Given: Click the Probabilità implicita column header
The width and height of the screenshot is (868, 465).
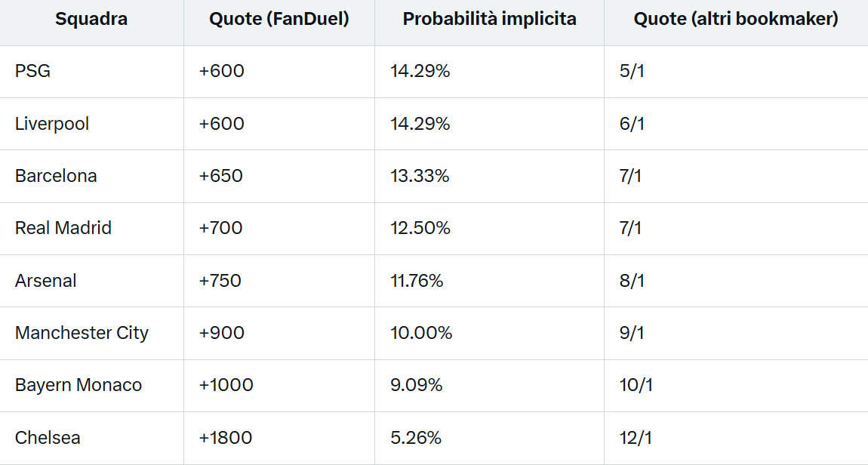Looking at the screenshot, I should click(x=489, y=20).
